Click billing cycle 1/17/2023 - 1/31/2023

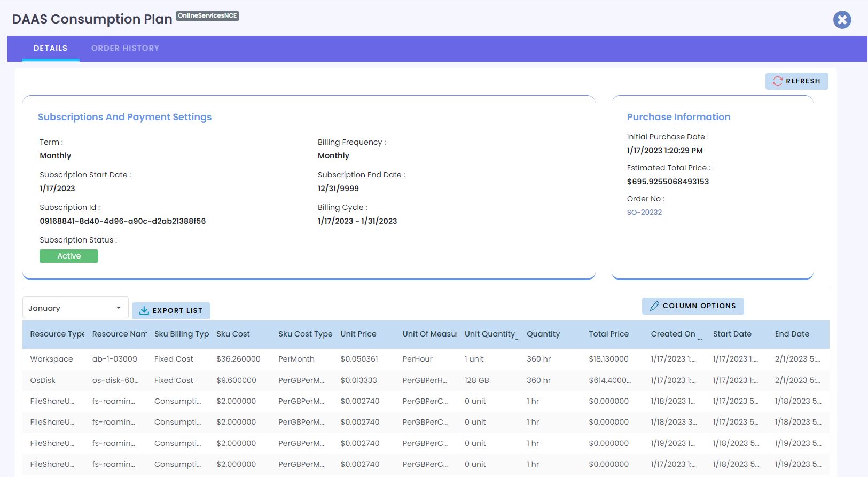(357, 221)
